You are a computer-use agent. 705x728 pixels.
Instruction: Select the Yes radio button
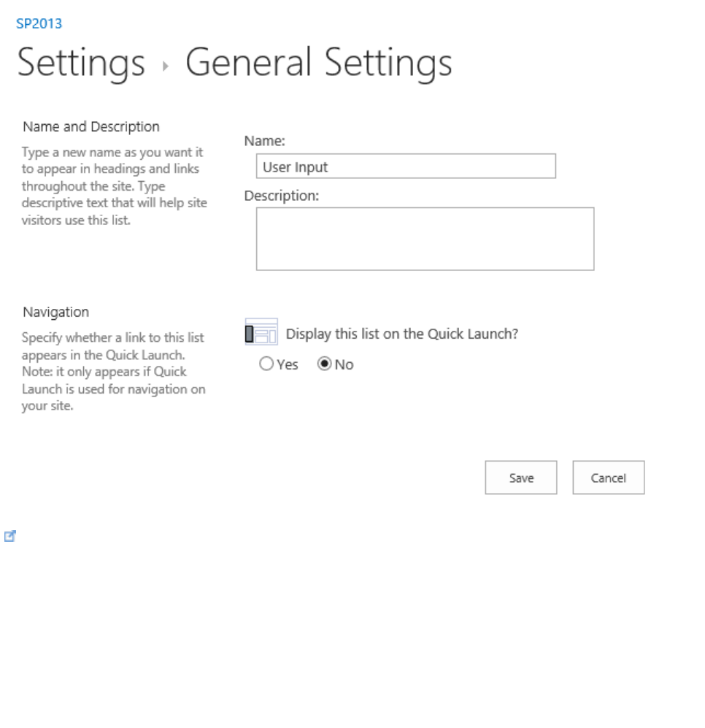click(x=266, y=364)
